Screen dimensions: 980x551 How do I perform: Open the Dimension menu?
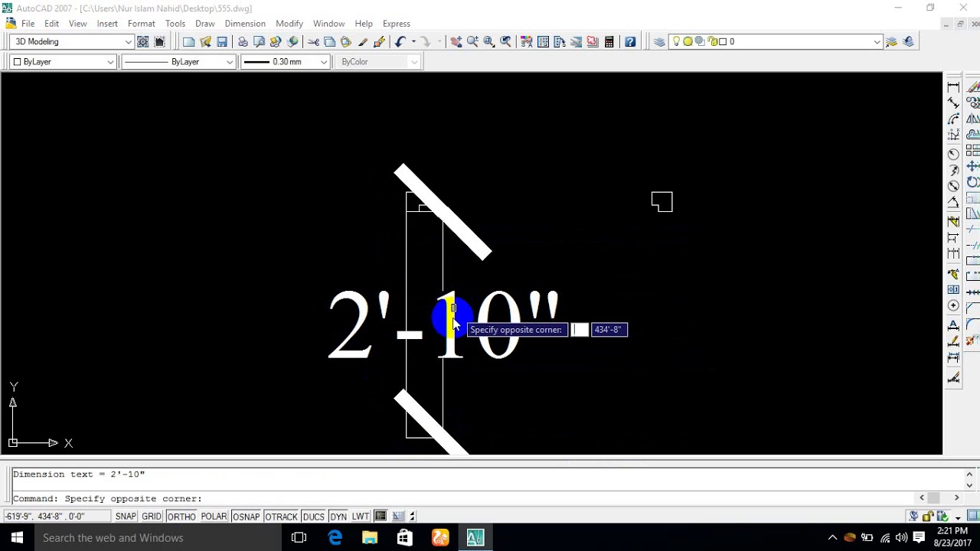coord(245,24)
